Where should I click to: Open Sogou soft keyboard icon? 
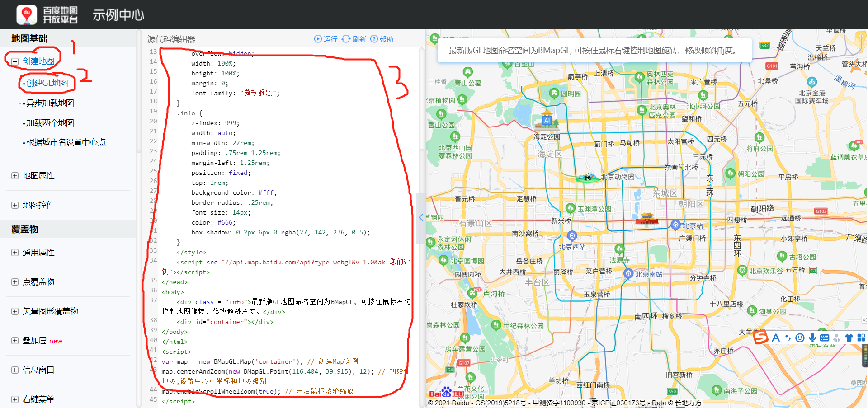(825, 338)
